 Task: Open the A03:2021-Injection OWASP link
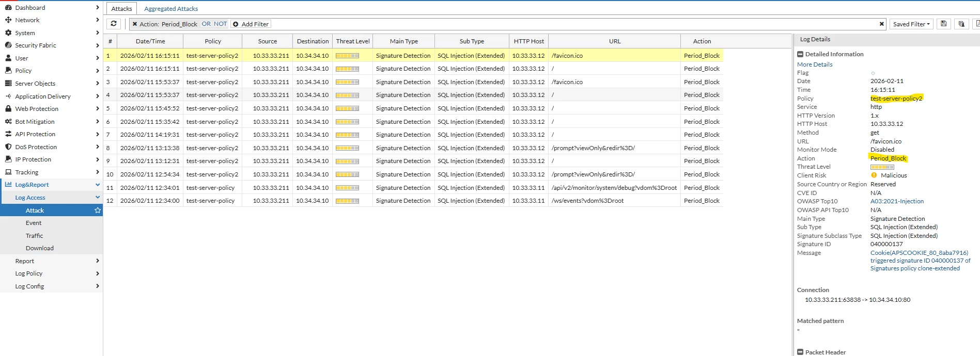point(897,201)
